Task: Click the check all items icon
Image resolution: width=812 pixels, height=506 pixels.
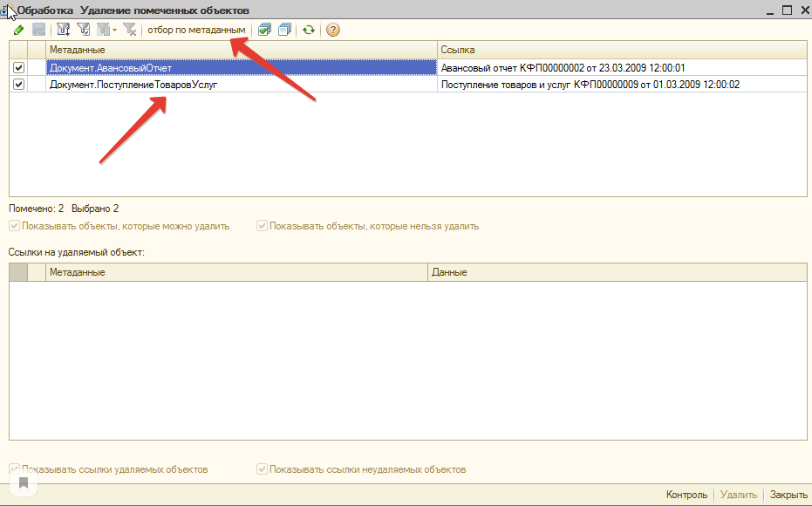Action: point(264,30)
